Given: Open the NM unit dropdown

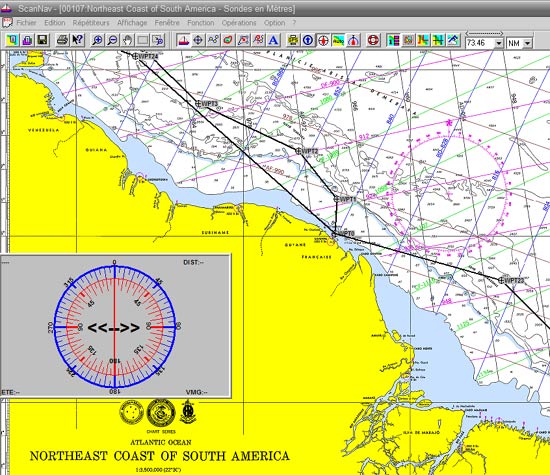Looking at the screenshot, I should [528, 44].
